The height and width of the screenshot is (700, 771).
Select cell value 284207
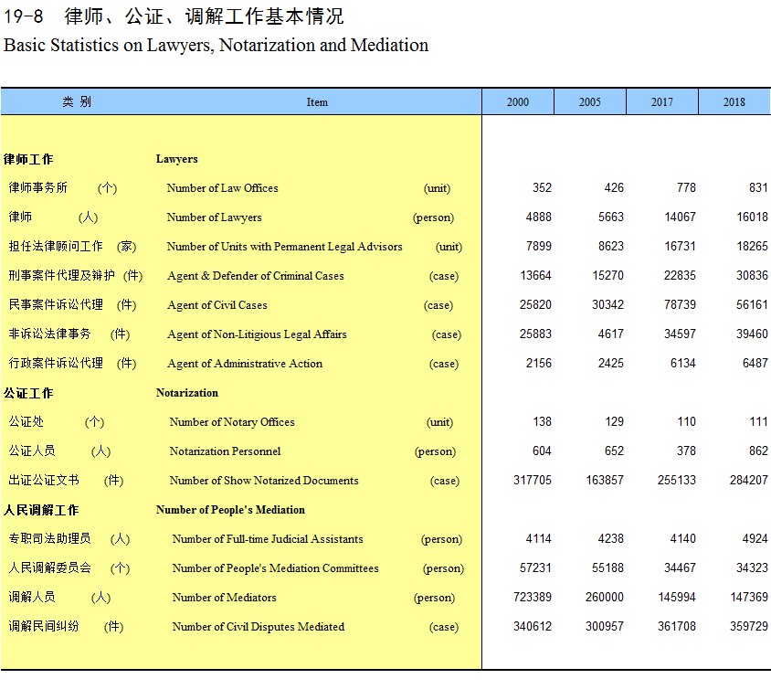tap(748, 480)
